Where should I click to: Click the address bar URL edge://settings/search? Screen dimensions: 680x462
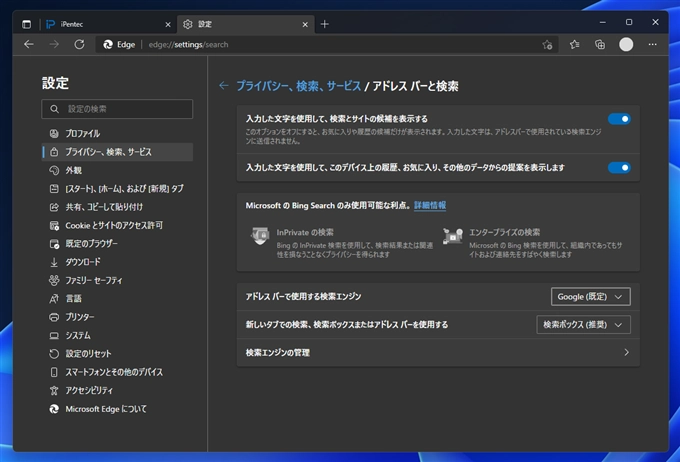(188, 45)
